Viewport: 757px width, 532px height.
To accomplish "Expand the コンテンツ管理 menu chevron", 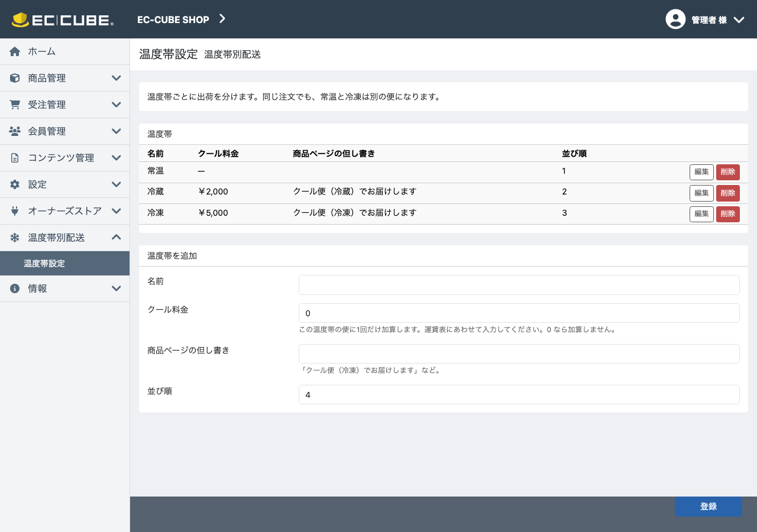I will coord(117,158).
